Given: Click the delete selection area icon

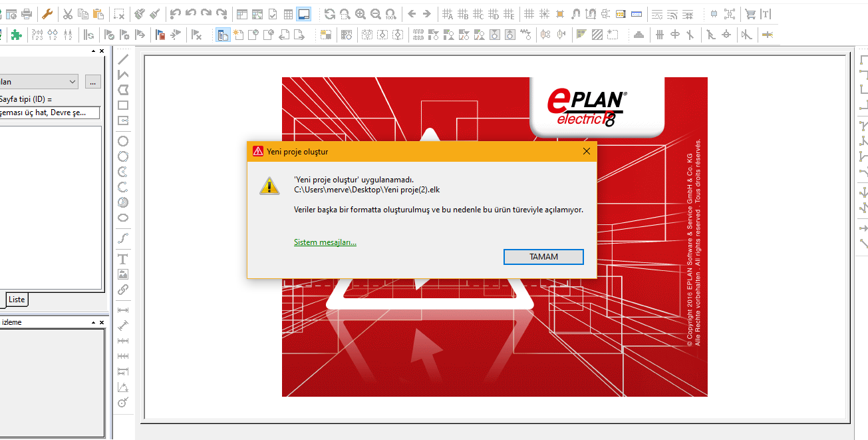Looking at the screenshot, I should click(x=119, y=13).
